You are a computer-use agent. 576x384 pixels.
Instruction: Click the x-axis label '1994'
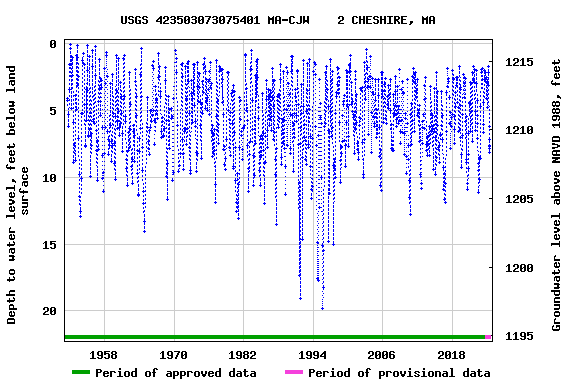coord(313,355)
